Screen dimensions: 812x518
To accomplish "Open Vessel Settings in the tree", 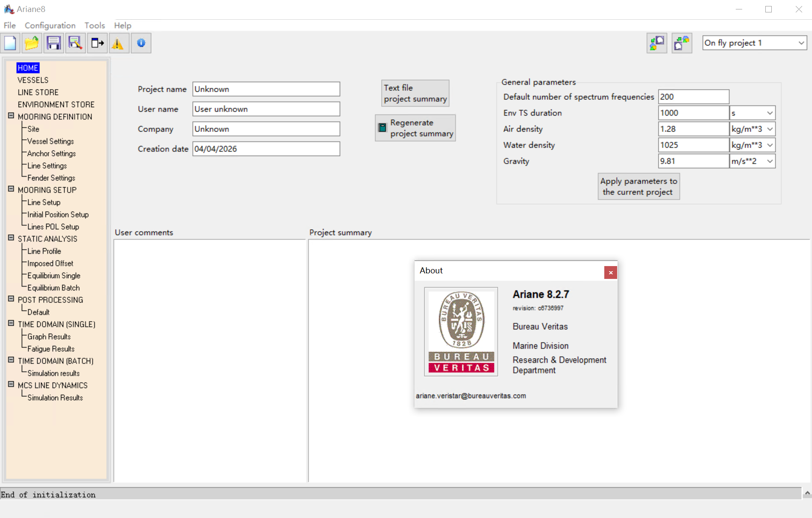I will [51, 141].
